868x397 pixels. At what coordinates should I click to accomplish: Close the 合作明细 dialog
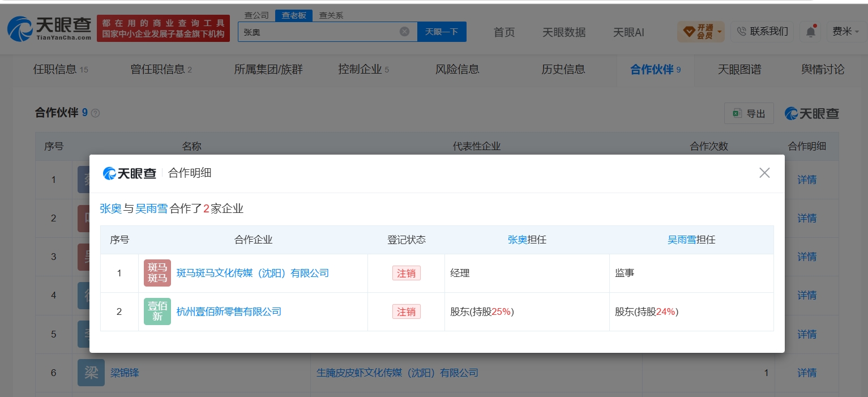pos(764,173)
